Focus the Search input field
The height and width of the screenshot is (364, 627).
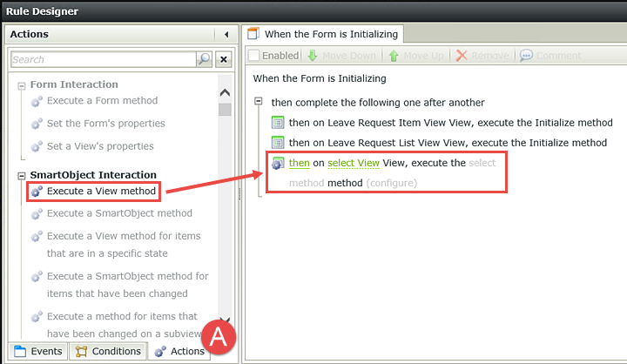pyautogui.click(x=103, y=59)
